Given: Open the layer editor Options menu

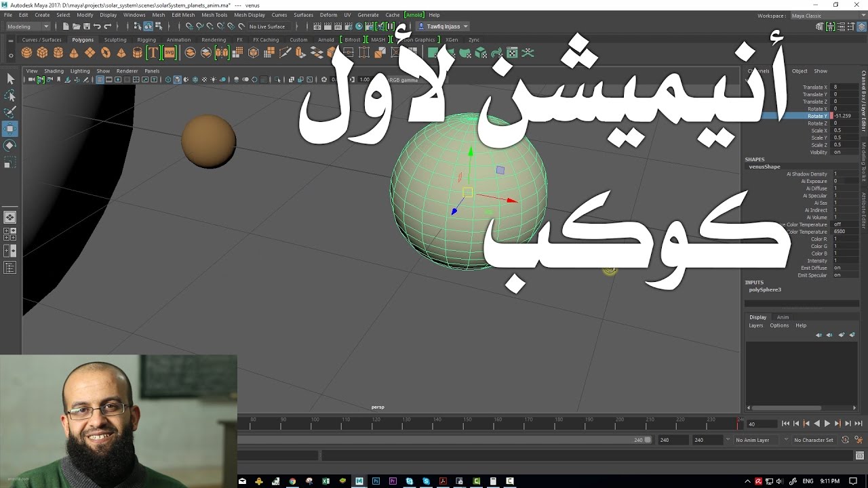Looking at the screenshot, I should tap(779, 325).
